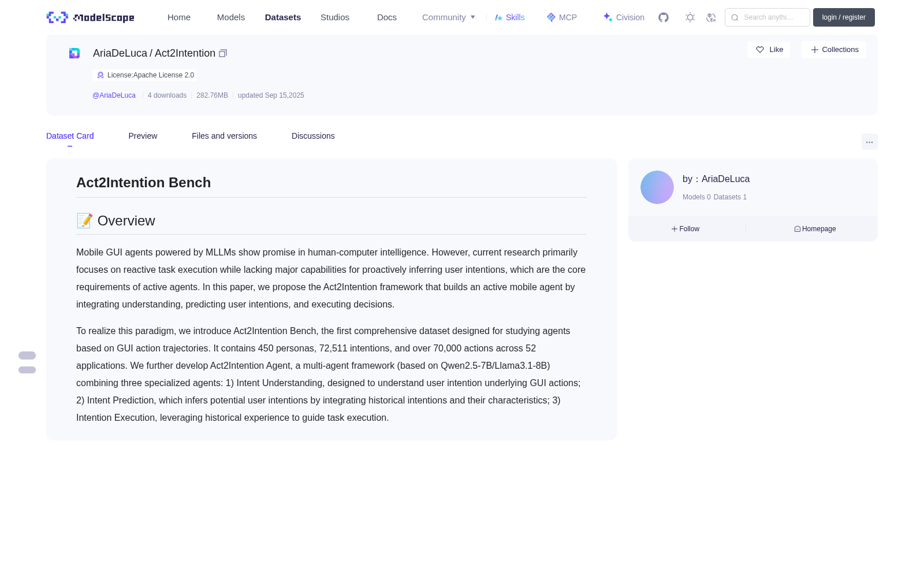The height and width of the screenshot is (578, 924).
Task: Open Skills in the navigation bar
Action: pyautogui.click(x=510, y=17)
